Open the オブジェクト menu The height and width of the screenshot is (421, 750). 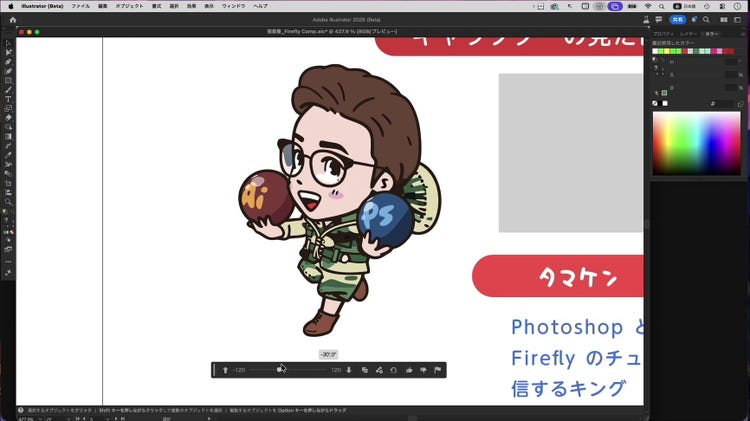tap(129, 5)
